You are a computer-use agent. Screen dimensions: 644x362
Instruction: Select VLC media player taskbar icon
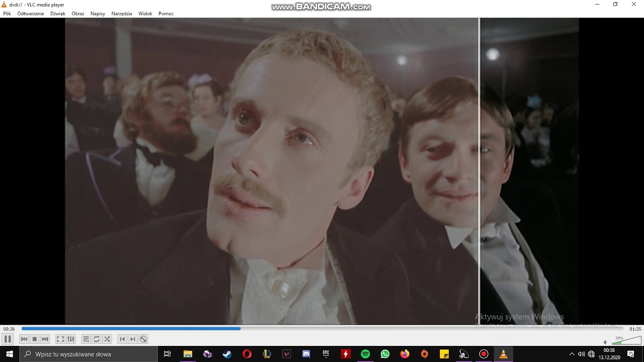click(x=504, y=354)
